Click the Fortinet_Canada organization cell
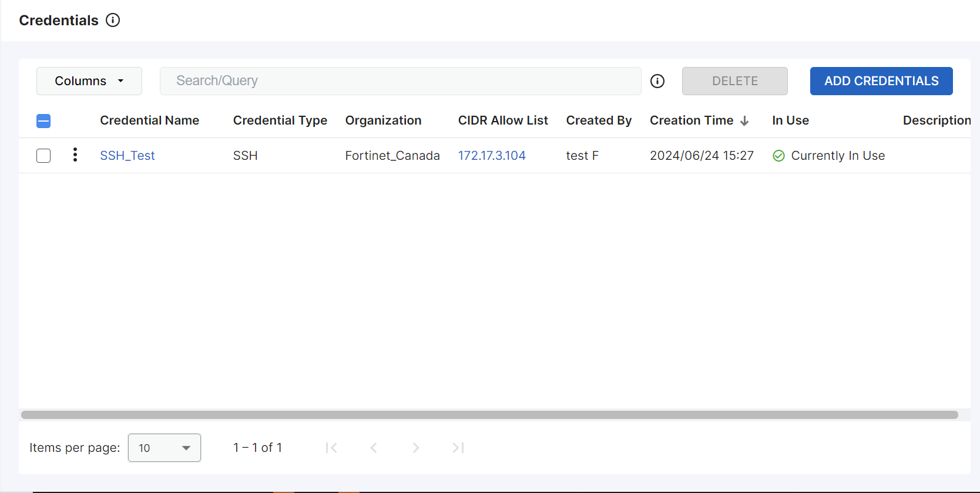Image resolution: width=980 pixels, height=493 pixels. coord(392,156)
